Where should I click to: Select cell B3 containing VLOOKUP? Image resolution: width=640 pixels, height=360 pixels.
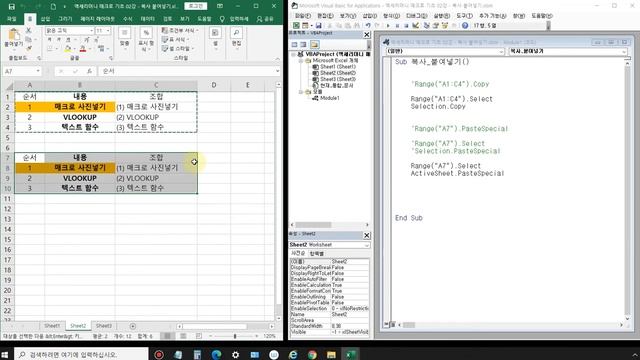click(x=80, y=117)
